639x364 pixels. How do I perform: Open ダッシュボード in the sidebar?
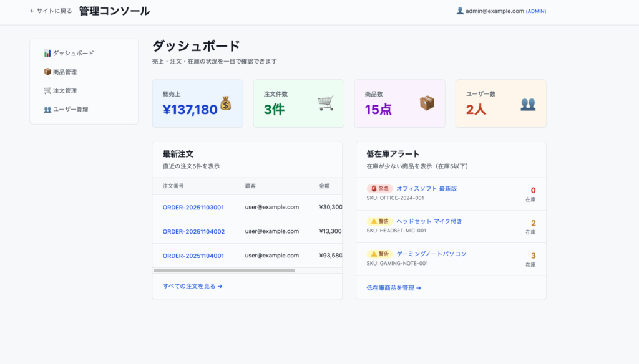[69, 53]
